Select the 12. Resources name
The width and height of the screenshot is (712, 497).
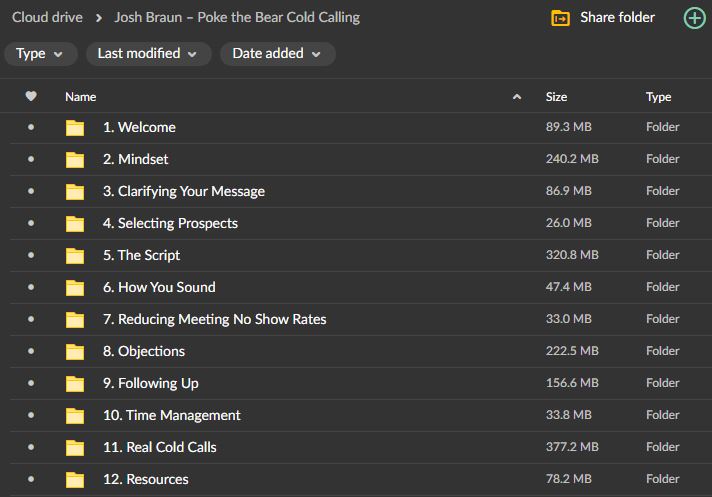(x=145, y=479)
